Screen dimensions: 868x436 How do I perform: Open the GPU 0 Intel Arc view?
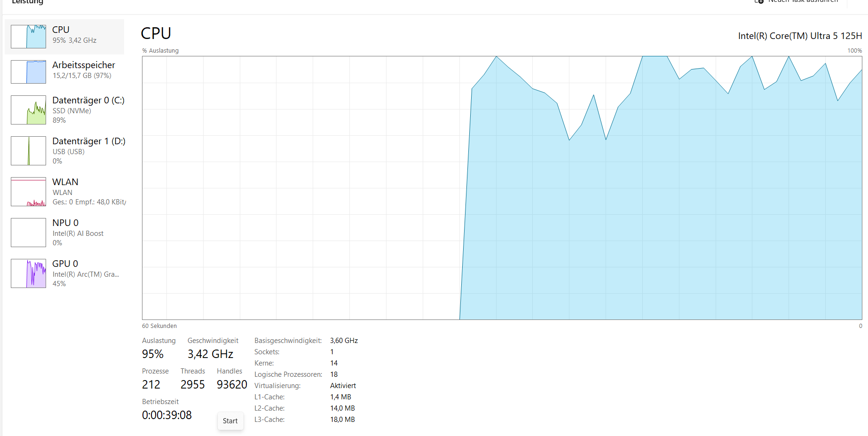[x=64, y=273]
